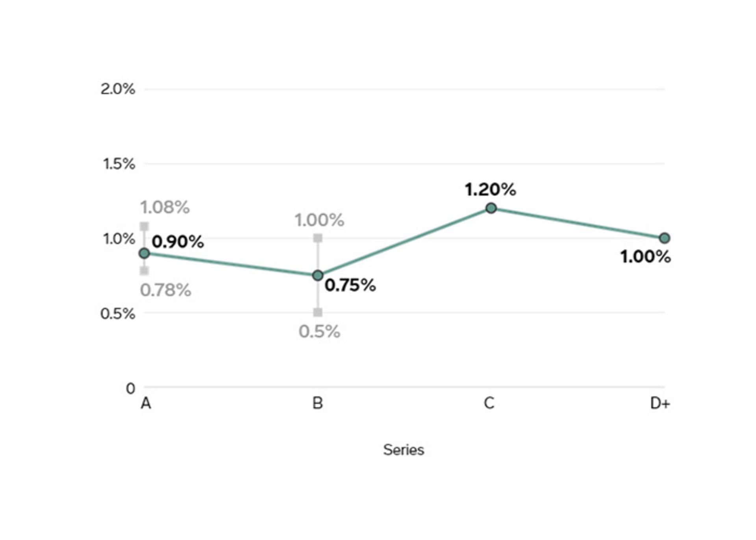Select the gray 0.78% range label

[166, 290]
